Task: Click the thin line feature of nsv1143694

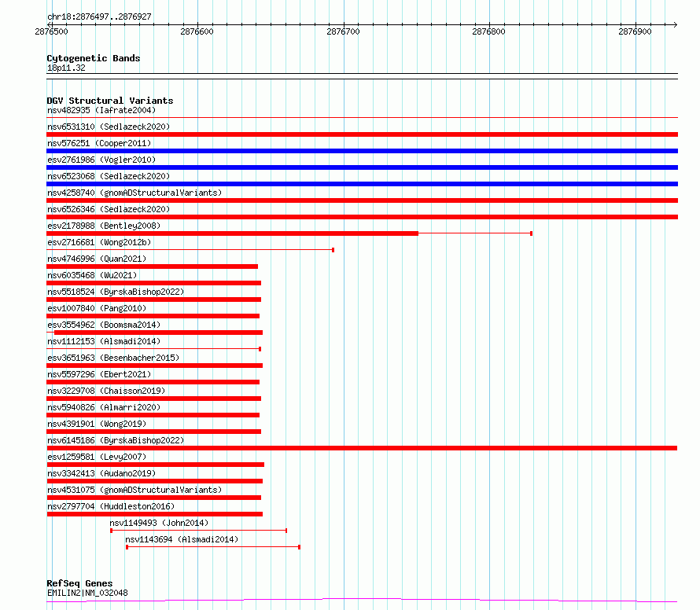Action: [x=213, y=547]
